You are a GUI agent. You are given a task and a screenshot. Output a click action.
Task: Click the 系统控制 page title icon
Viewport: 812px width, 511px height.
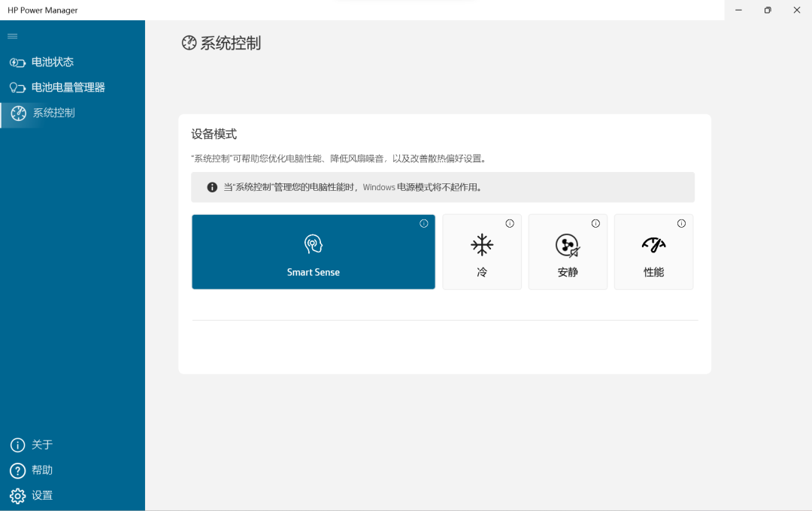pyautogui.click(x=189, y=43)
